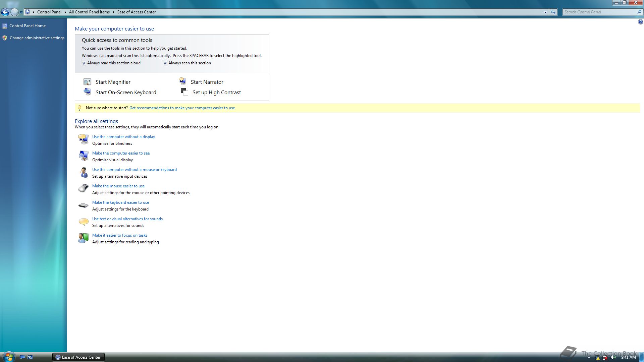The width and height of the screenshot is (644, 362).
Task: Open Get recommendations link
Action: pyautogui.click(x=182, y=108)
